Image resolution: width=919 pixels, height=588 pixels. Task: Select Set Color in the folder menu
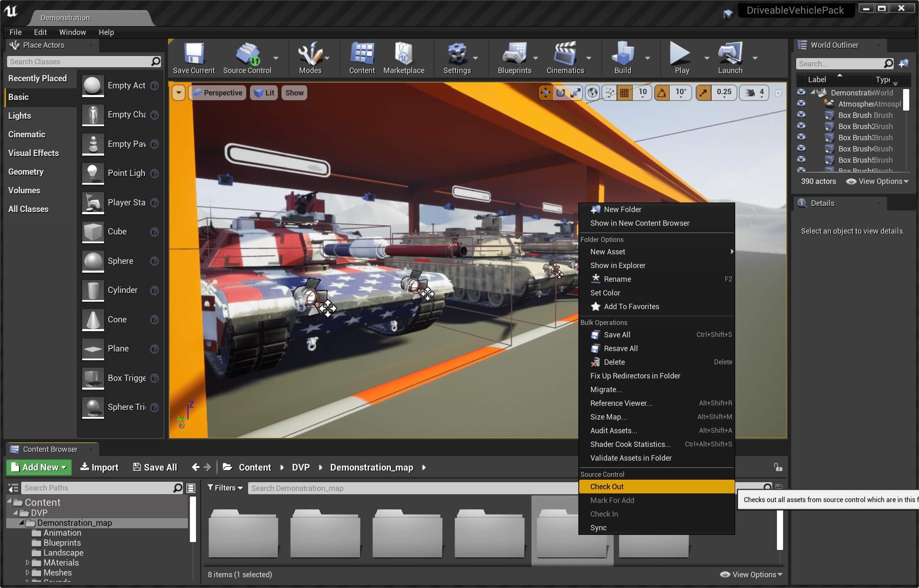coord(605,293)
